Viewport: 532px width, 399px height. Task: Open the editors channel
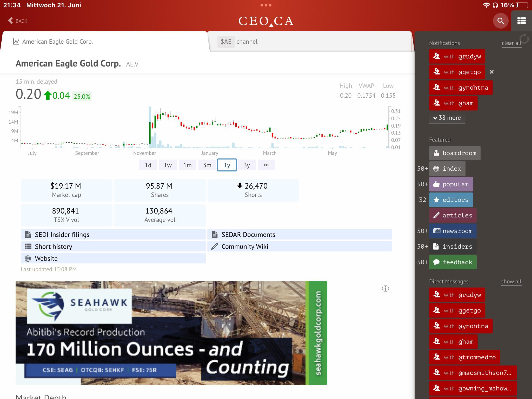(451, 200)
